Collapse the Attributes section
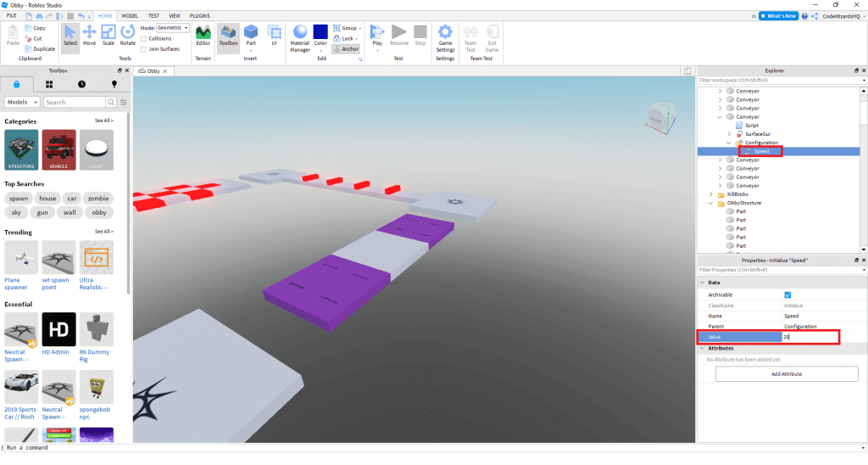 coord(703,349)
